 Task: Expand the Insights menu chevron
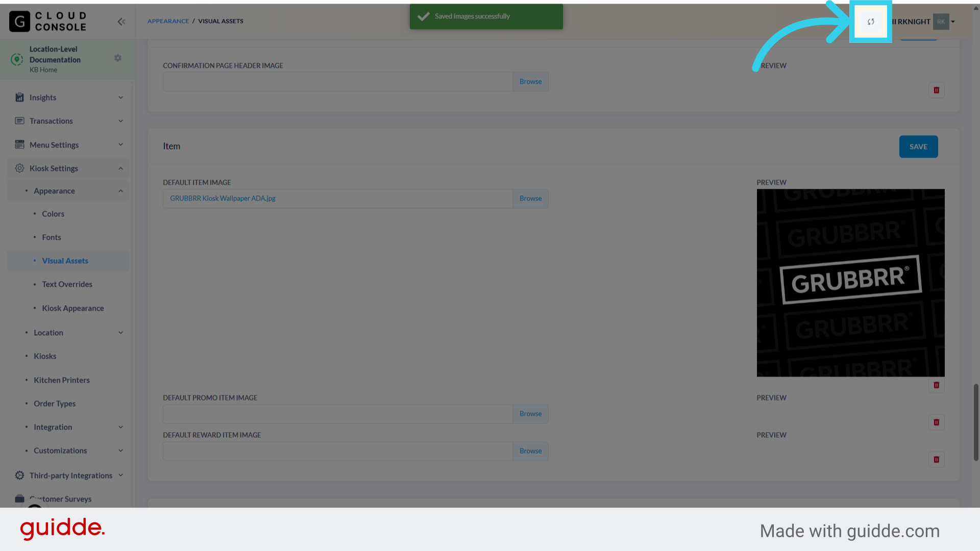[121, 97]
